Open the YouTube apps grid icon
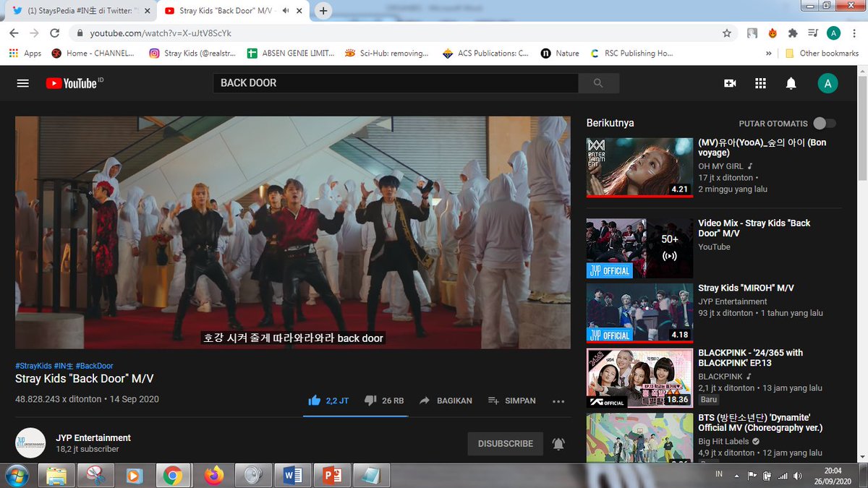The height and width of the screenshot is (488, 868). click(x=760, y=83)
